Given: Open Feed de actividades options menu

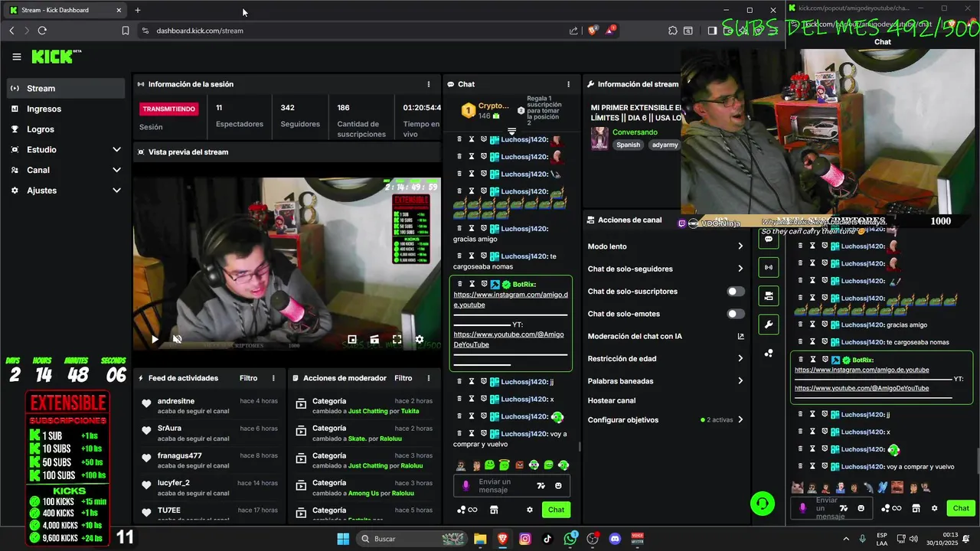Looking at the screenshot, I should pos(273,378).
